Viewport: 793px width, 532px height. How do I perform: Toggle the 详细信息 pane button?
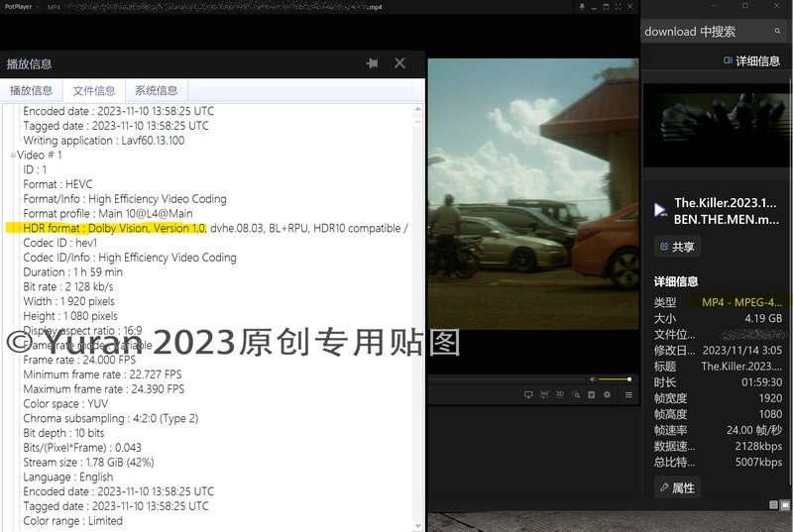click(751, 61)
